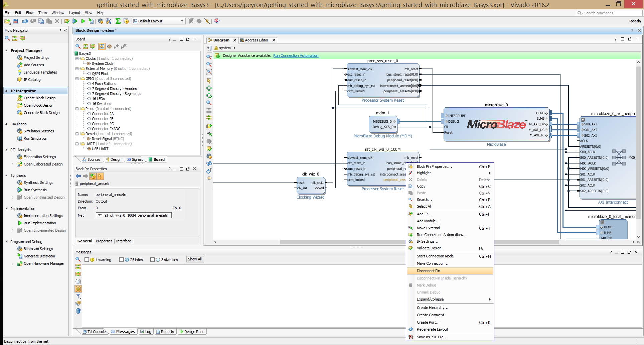The image size is (644, 345).
Task: Click the Save Project disk icon
Action: click(x=15, y=21)
